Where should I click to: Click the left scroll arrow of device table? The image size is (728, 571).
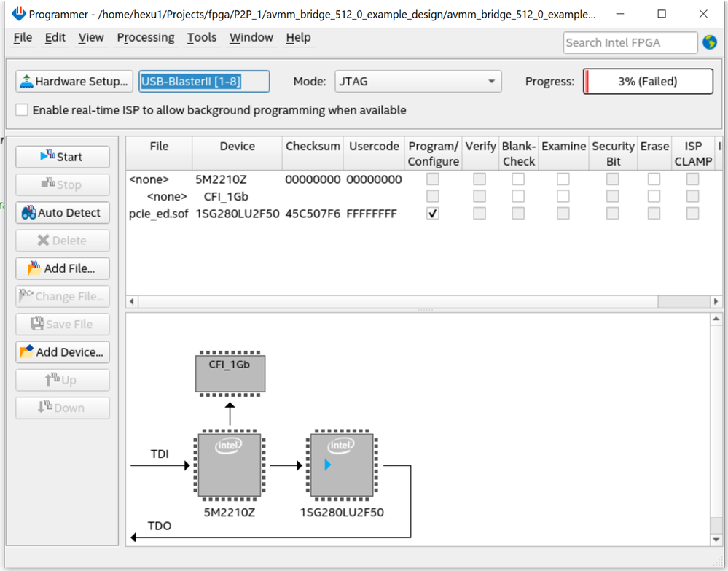coord(132,301)
